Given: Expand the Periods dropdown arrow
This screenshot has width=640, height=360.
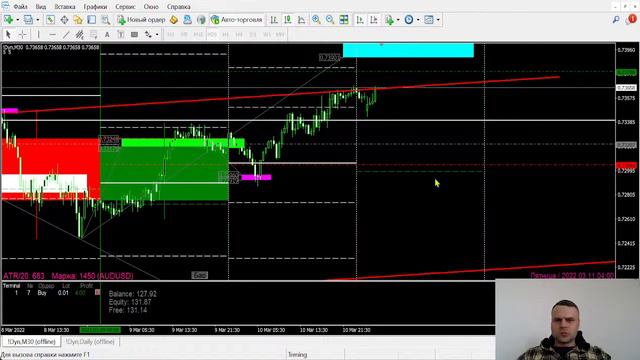Looking at the screenshot, I should 418,20.
